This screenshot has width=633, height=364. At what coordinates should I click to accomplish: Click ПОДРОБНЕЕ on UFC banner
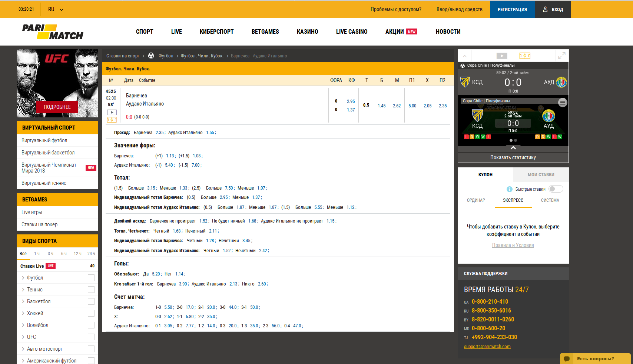(x=57, y=107)
